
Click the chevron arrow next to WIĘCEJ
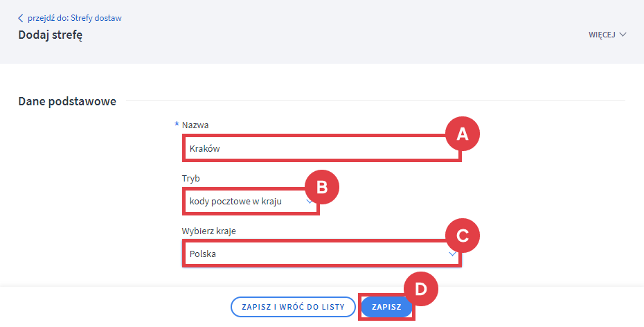[x=623, y=35]
